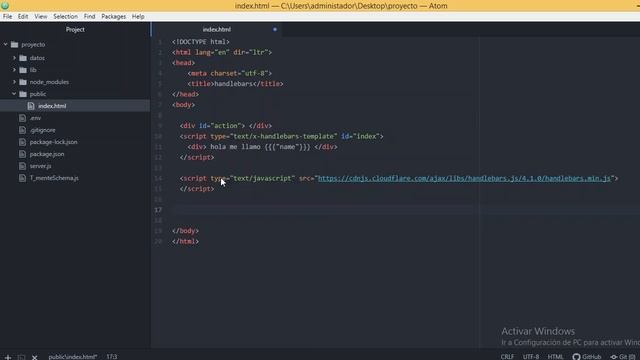Expand the lib folder

pyautogui.click(x=14, y=70)
